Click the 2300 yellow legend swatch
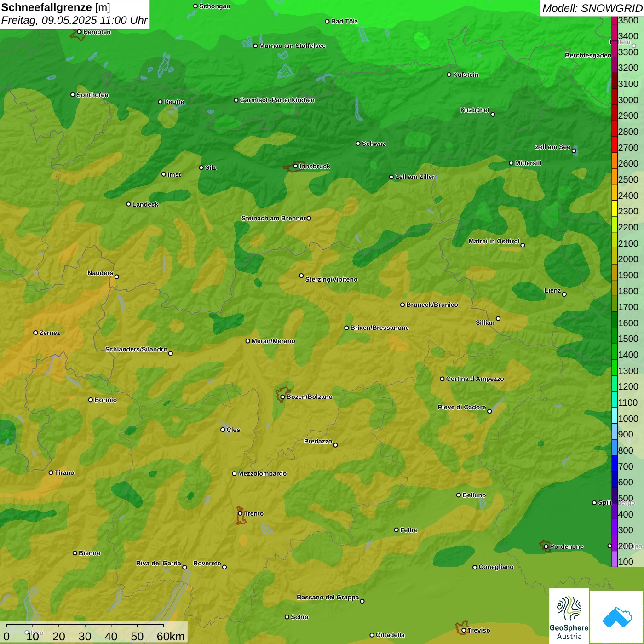The height and width of the screenshot is (644, 644). point(615,208)
